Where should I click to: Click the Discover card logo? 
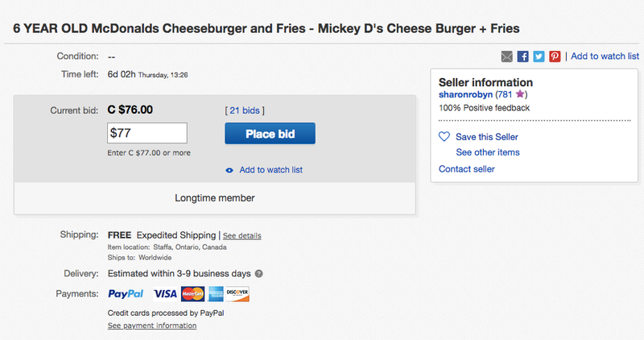point(237,294)
